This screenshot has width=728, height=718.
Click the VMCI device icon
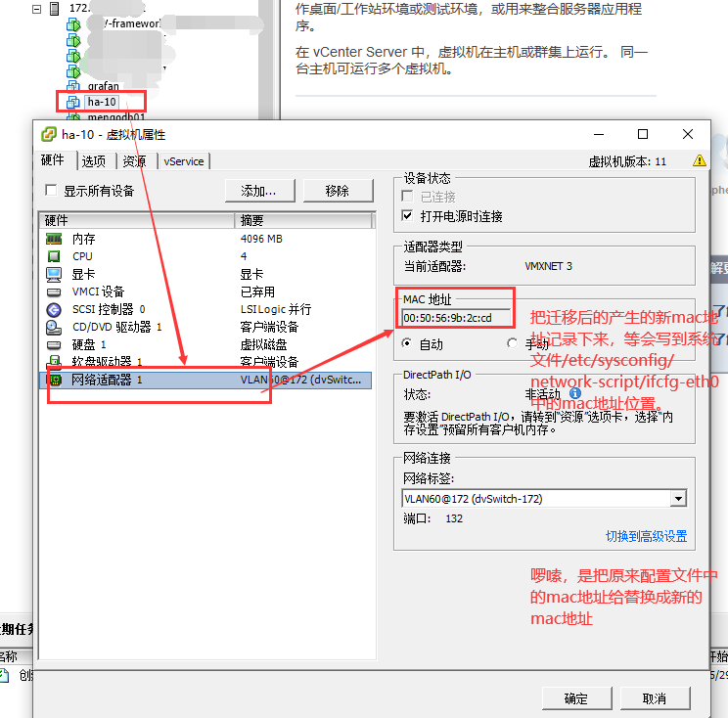[x=54, y=292]
